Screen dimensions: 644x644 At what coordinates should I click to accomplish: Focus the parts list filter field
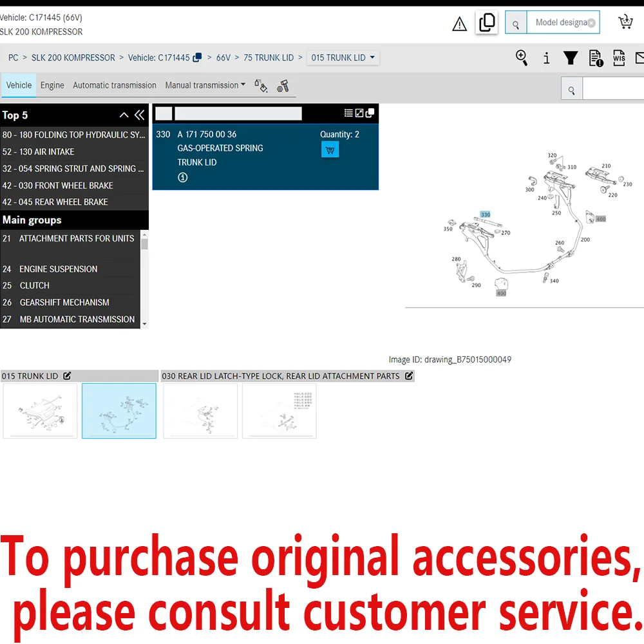point(238,114)
